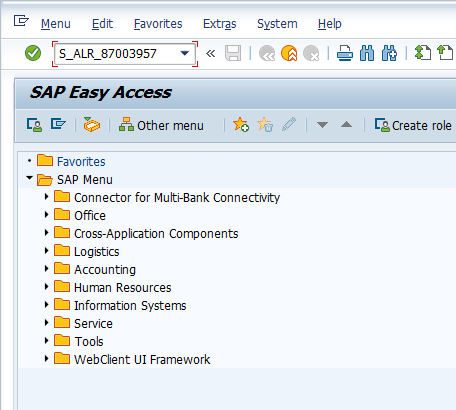
Task: Expand the Accounting folder
Action: point(46,269)
